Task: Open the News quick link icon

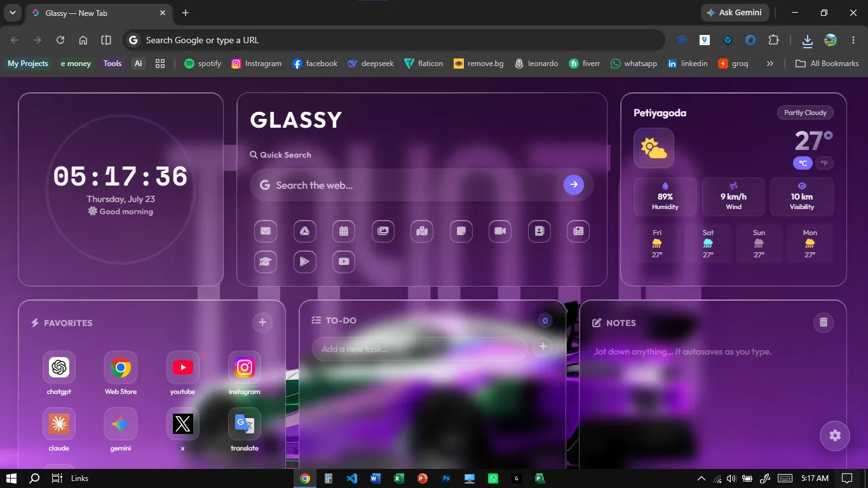Action: click(x=578, y=231)
